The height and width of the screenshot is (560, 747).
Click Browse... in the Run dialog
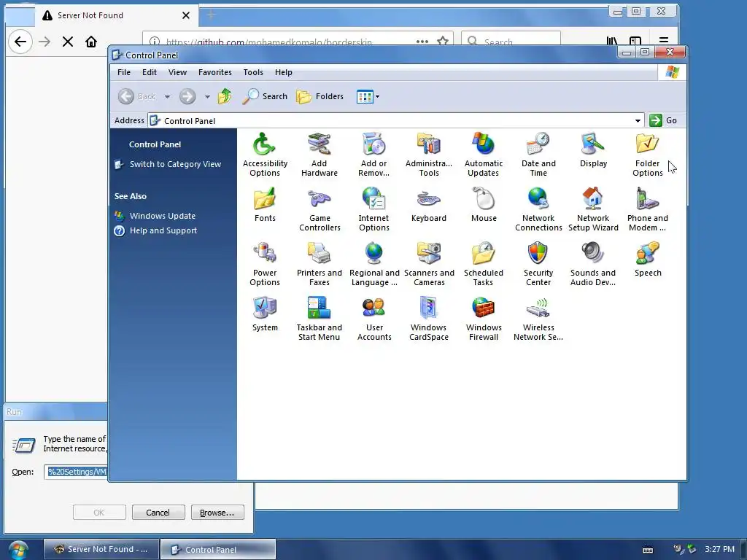tap(217, 513)
